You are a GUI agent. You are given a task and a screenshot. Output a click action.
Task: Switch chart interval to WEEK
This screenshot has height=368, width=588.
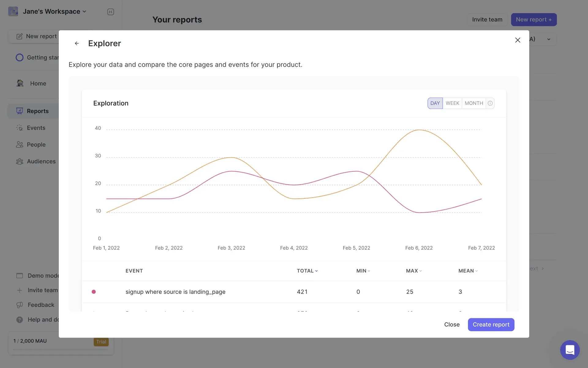452,103
